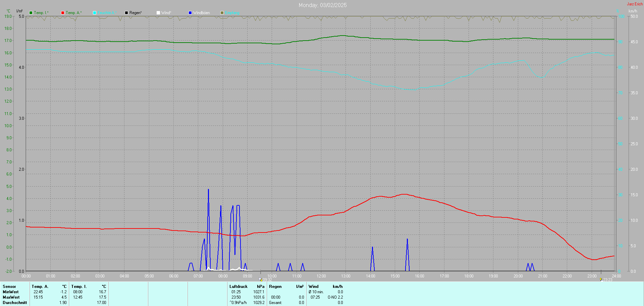Click the sunset marker at 23:23
The width and height of the screenshot is (644, 306).
(601, 279)
